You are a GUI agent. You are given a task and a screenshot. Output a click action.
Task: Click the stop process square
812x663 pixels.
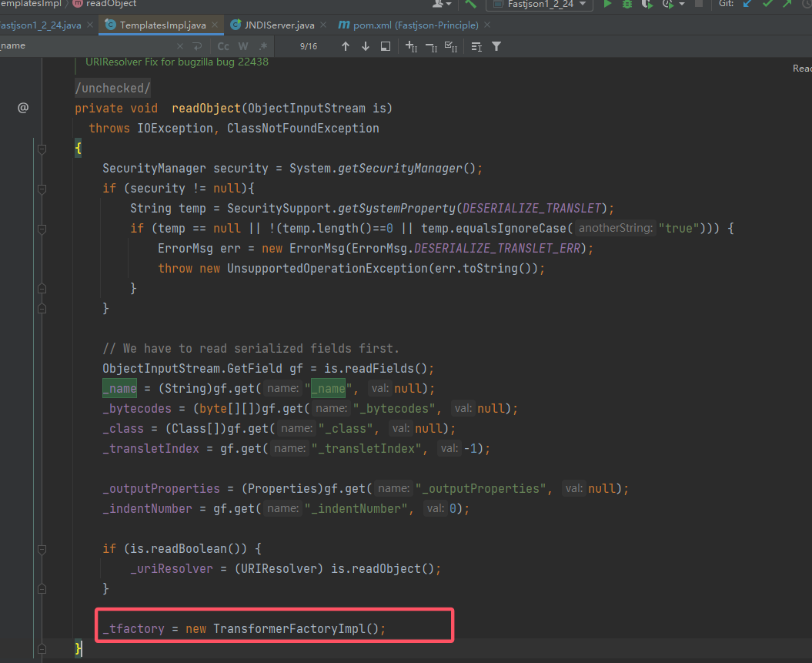click(699, 4)
